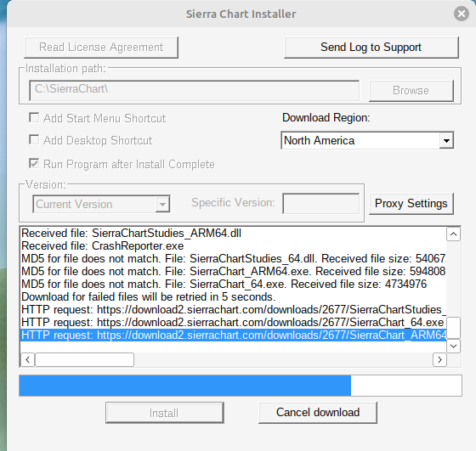
Task: Toggle Add Start Menu Shortcut checkbox
Action: pyautogui.click(x=34, y=118)
